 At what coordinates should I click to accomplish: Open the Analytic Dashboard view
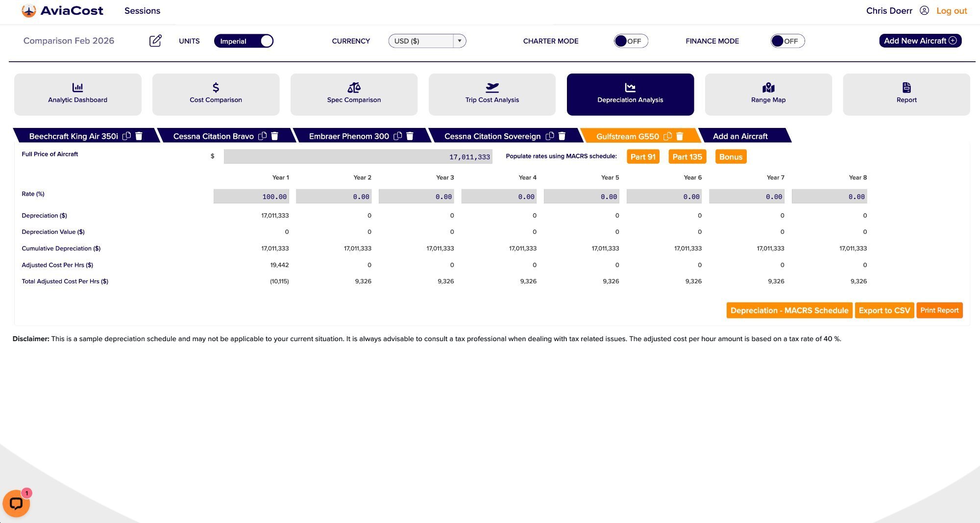pos(77,94)
